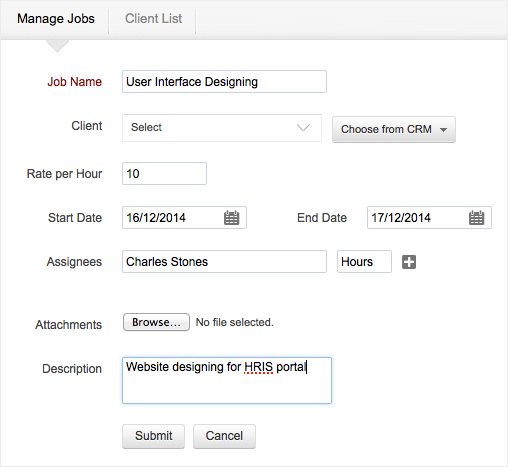Image resolution: width=508 pixels, height=467 pixels.
Task: Expand the Client Select dropdown
Action: point(222,128)
